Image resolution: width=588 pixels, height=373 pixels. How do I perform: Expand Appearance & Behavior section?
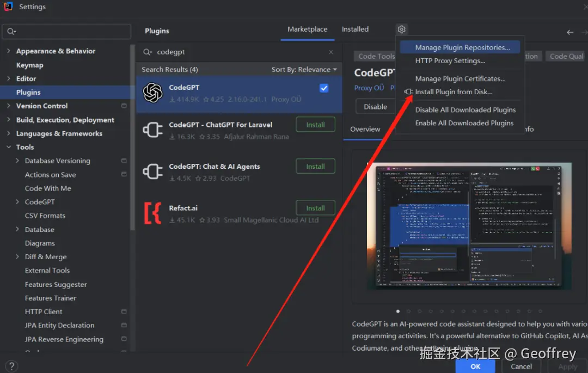8,51
